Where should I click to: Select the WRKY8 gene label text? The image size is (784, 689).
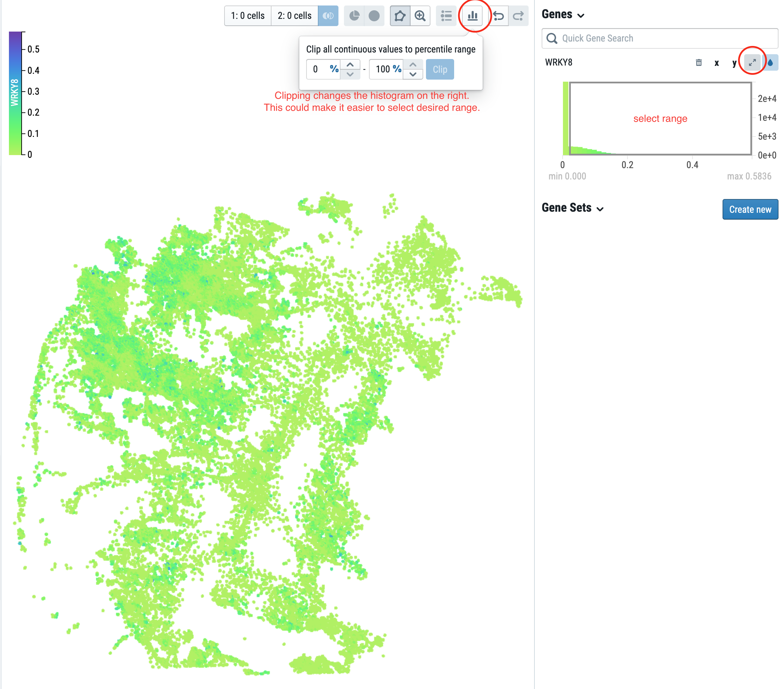[x=560, y=62]
